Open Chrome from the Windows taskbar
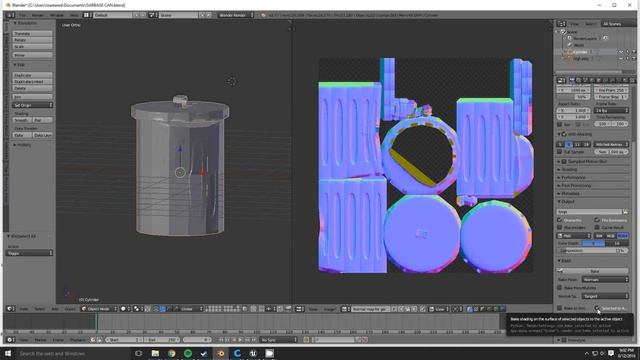The width and height of the screenshot is (640, 360). pyautogui.click(x=171, y=353)
